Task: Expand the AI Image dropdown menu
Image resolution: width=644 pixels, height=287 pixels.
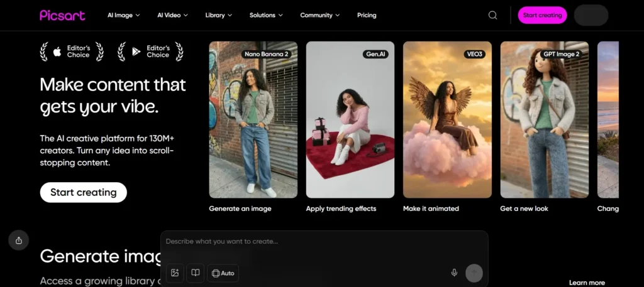Action: 123,15
